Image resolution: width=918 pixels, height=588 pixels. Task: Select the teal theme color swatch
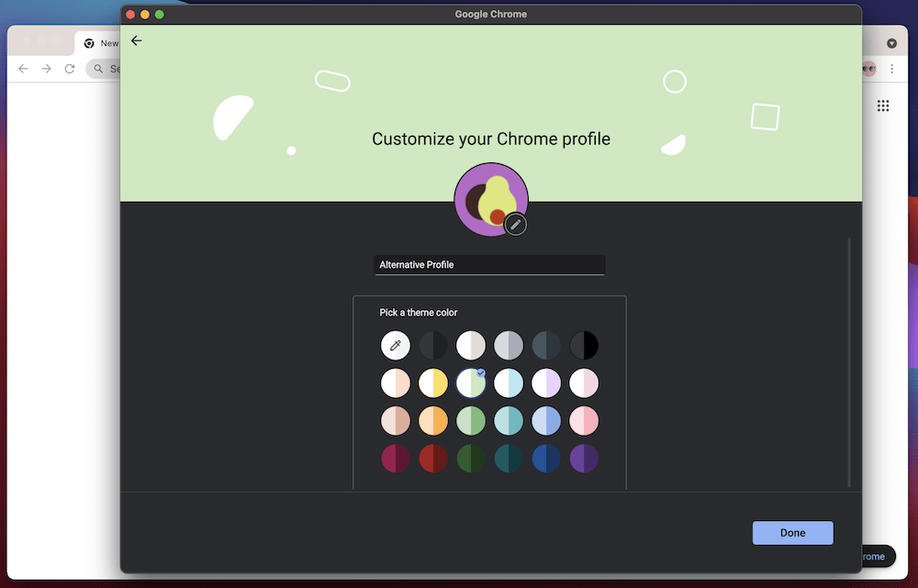[x=509, y=420]
